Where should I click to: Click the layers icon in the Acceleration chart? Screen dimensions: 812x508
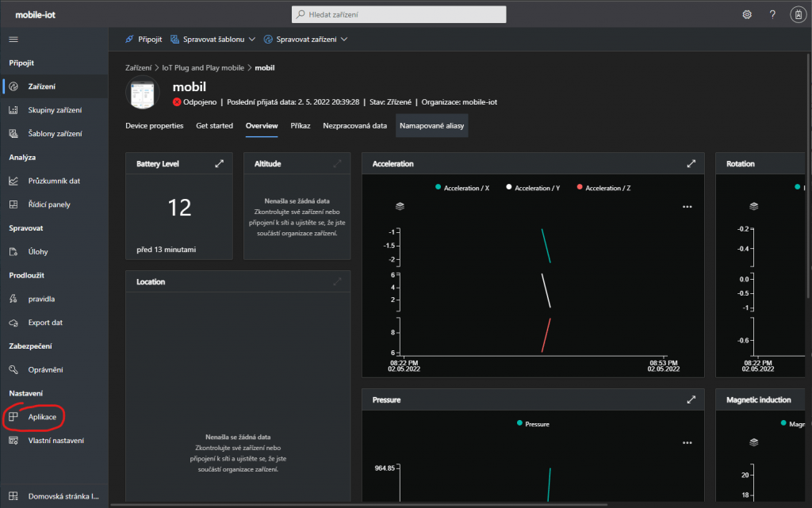[400, 206]
